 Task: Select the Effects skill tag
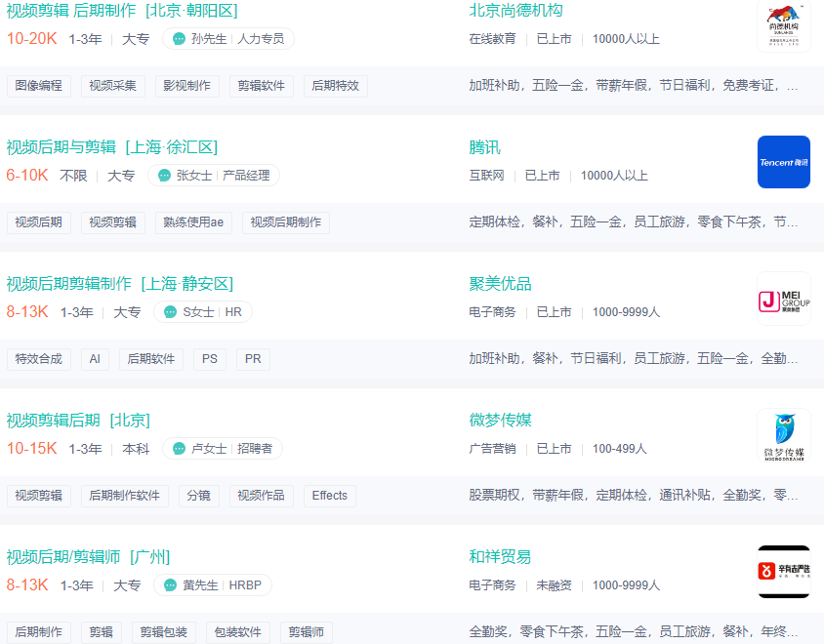329,496
